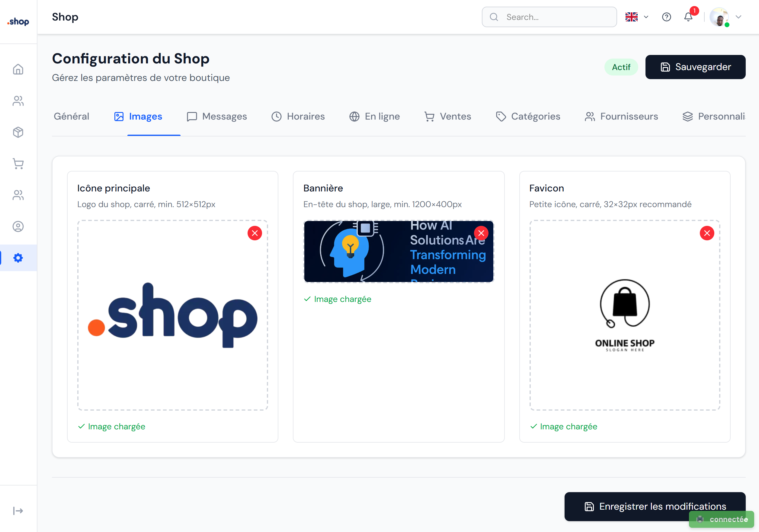
Task: Open the Products package icon in sidebar
Action: click(x=18, y=132)
